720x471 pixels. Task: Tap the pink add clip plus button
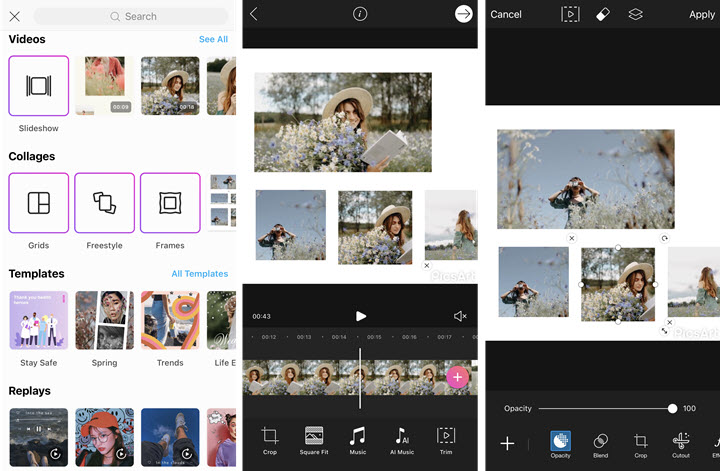[x=457, y=377]
